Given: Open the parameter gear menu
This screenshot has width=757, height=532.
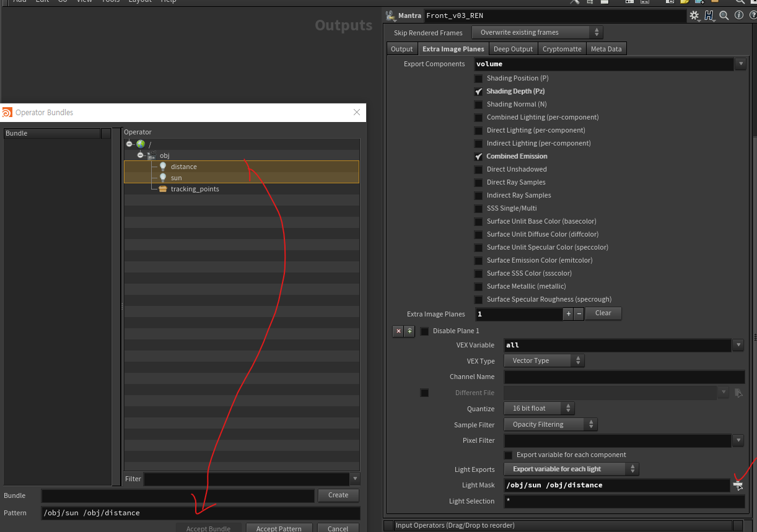Looking at the screenshot, I should [694, 15].
